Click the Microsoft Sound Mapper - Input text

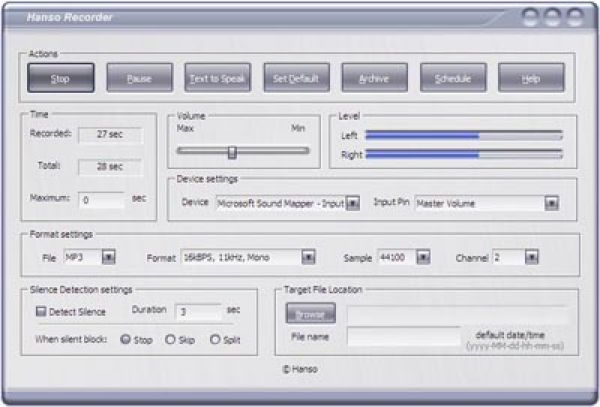pyautogui.click(x=281, y=204)
